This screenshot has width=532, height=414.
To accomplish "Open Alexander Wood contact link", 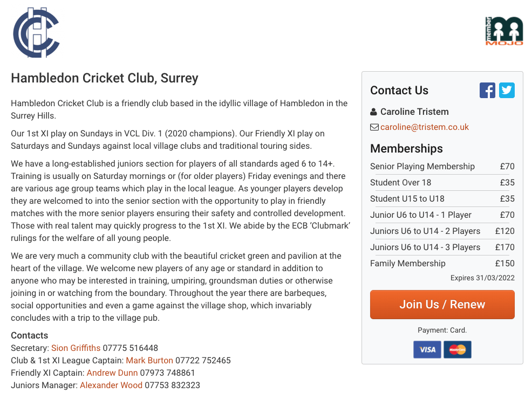I will coord(111,385).
